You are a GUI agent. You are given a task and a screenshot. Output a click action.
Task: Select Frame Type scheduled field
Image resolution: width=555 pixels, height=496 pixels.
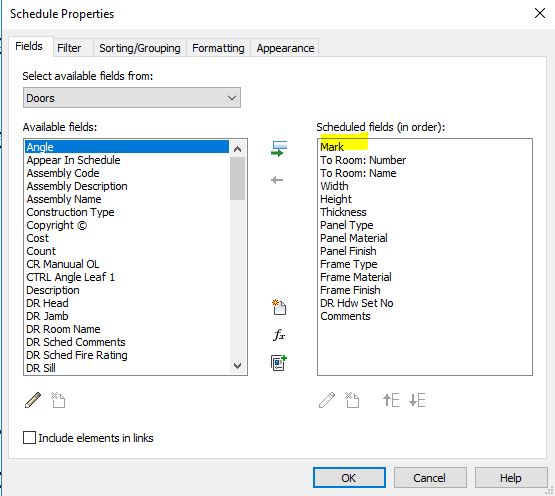[425, 264]
